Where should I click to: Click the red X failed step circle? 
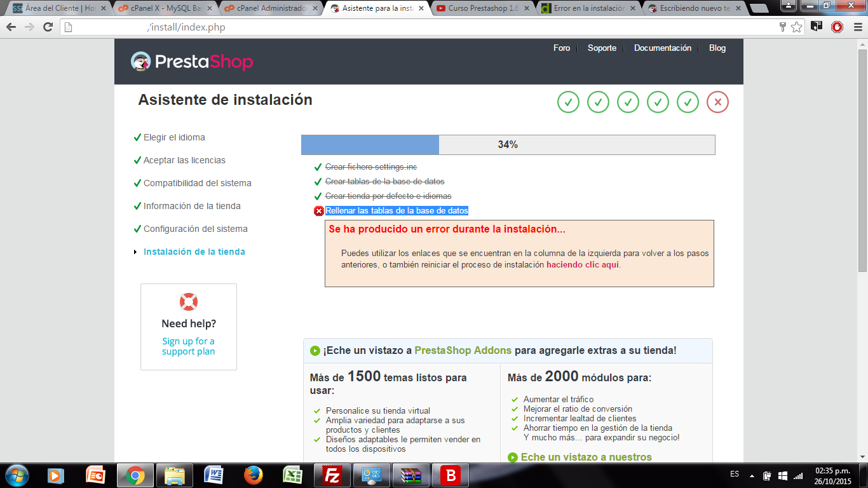click(717, 102)
